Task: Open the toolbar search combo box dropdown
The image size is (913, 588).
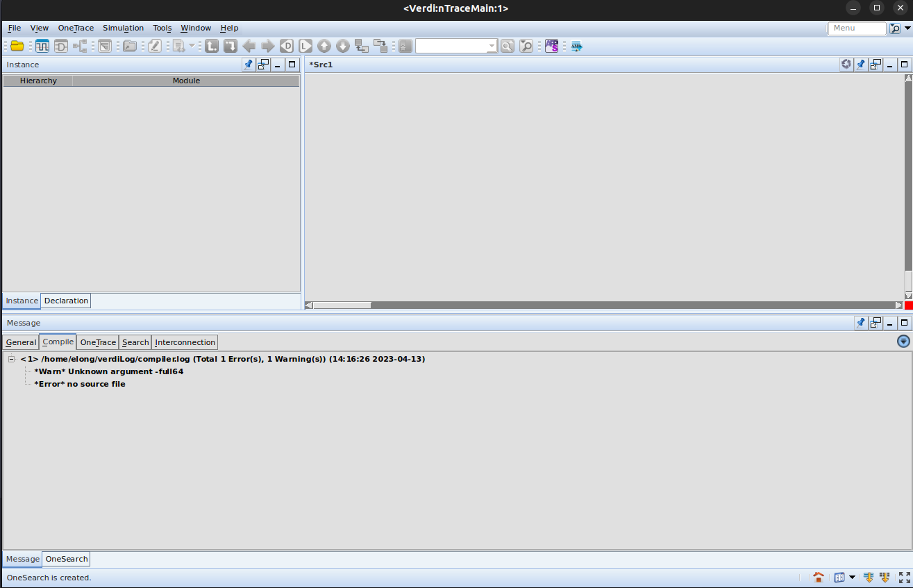Action: [492, 47]
